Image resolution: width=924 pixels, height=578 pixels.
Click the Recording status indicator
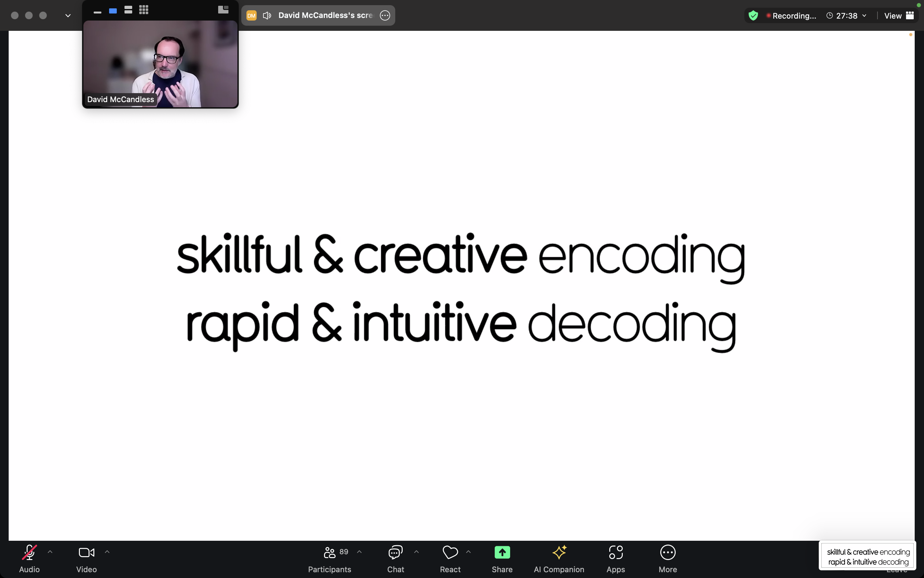click(791, 16)
